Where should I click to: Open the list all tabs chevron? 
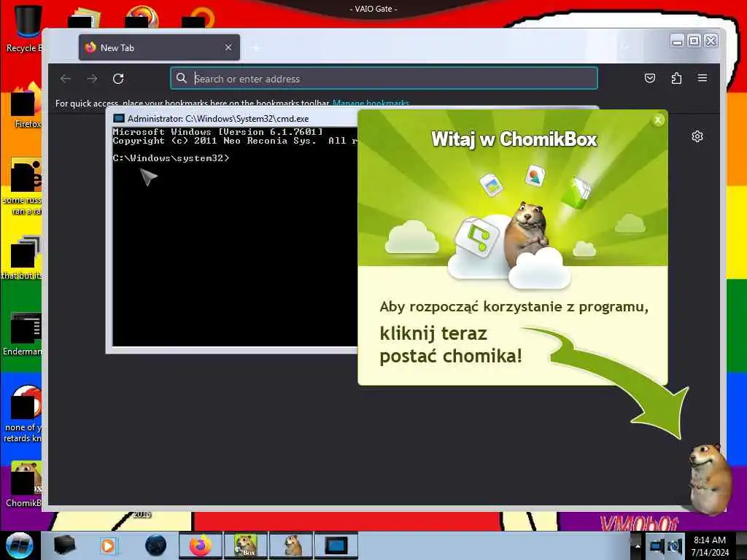pyautogui.click(x=625, y=47)
